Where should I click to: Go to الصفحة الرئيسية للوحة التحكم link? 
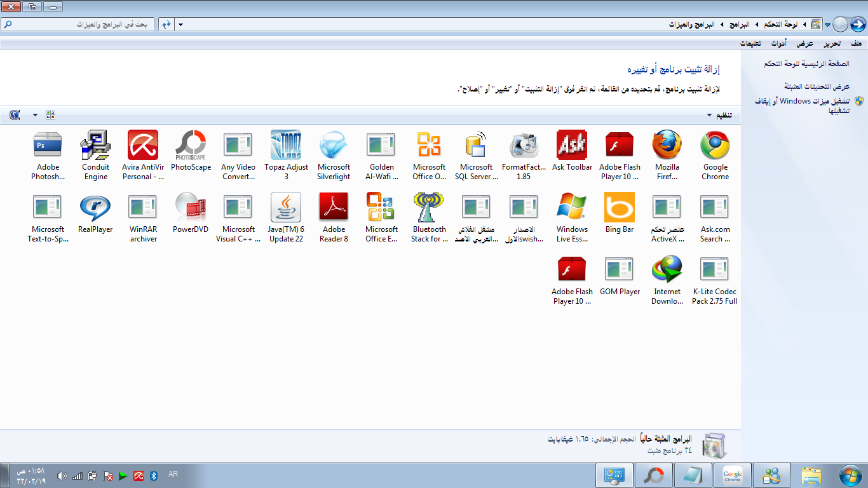[806, 64]
